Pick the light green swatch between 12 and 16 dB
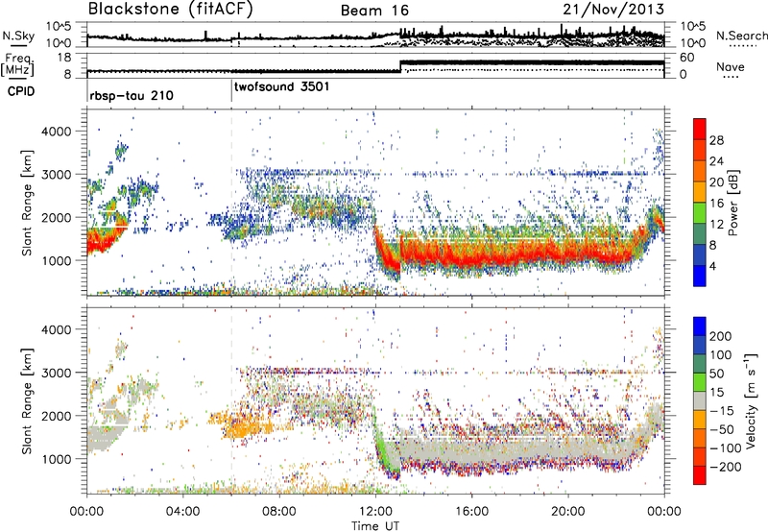 pyautogui.click(x=700, y=213)
